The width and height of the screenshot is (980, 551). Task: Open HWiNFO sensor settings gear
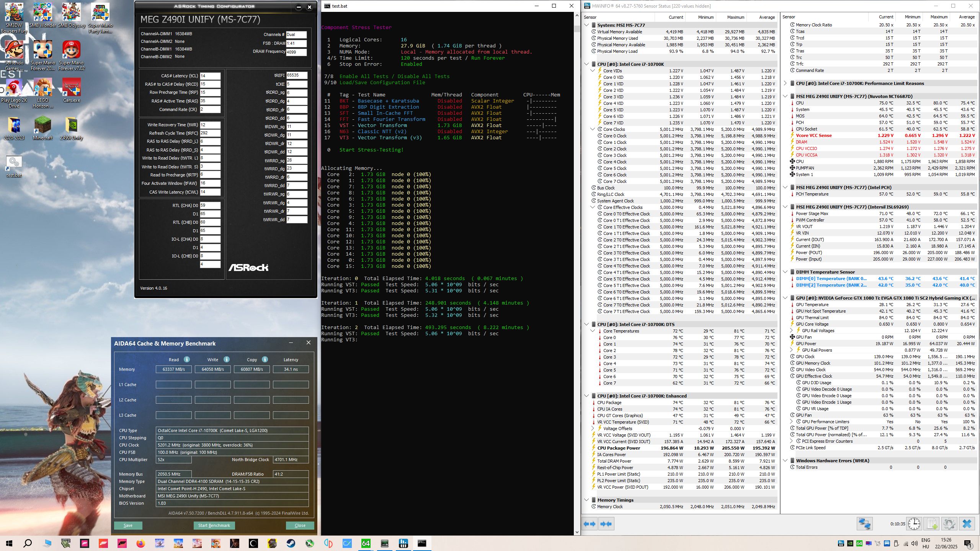point(949,524)
